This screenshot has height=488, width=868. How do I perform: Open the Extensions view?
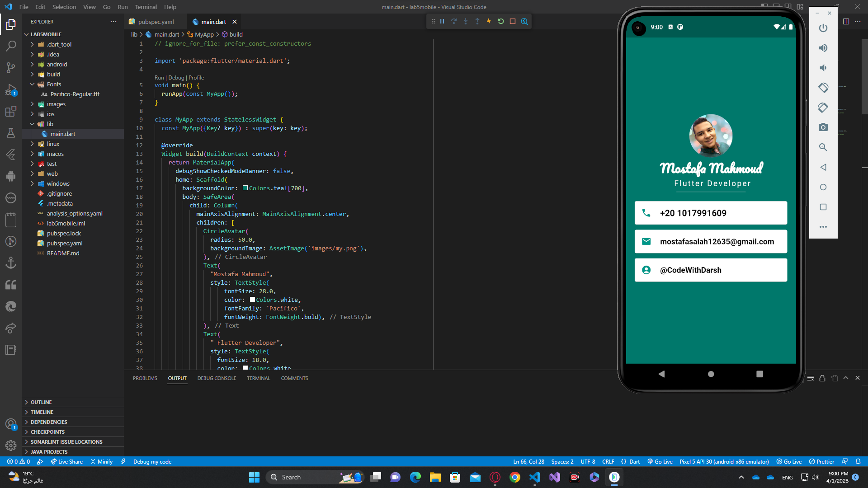(11, 111)
